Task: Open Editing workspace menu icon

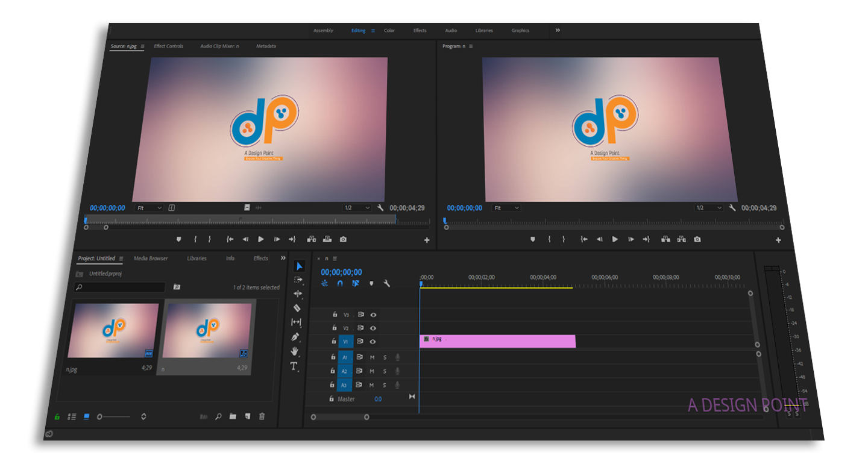Action: click(373, 31)
